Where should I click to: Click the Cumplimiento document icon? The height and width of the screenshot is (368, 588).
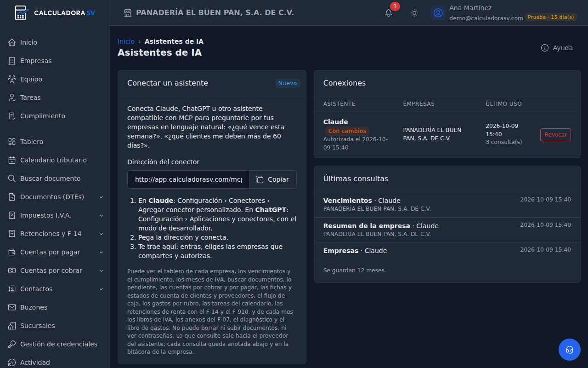12,116
